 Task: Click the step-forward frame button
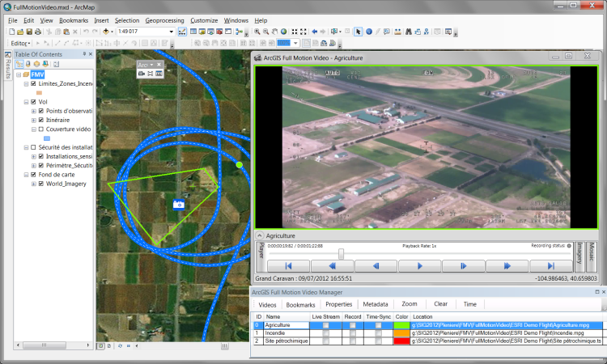[464, 265]
